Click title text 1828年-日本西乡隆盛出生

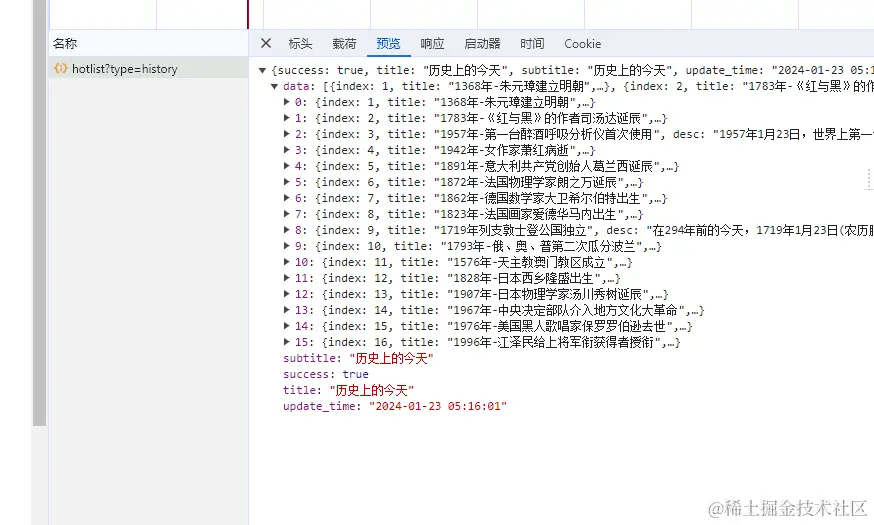click(524, 278)
